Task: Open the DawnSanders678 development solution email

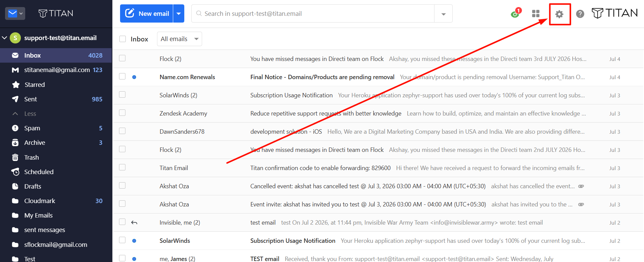Action: (x=378, y=132)
